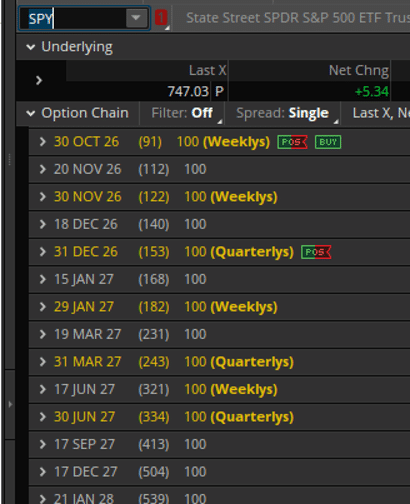Click the left sidebar expand arrow
410x504 pixels.
tap(10, 404)
